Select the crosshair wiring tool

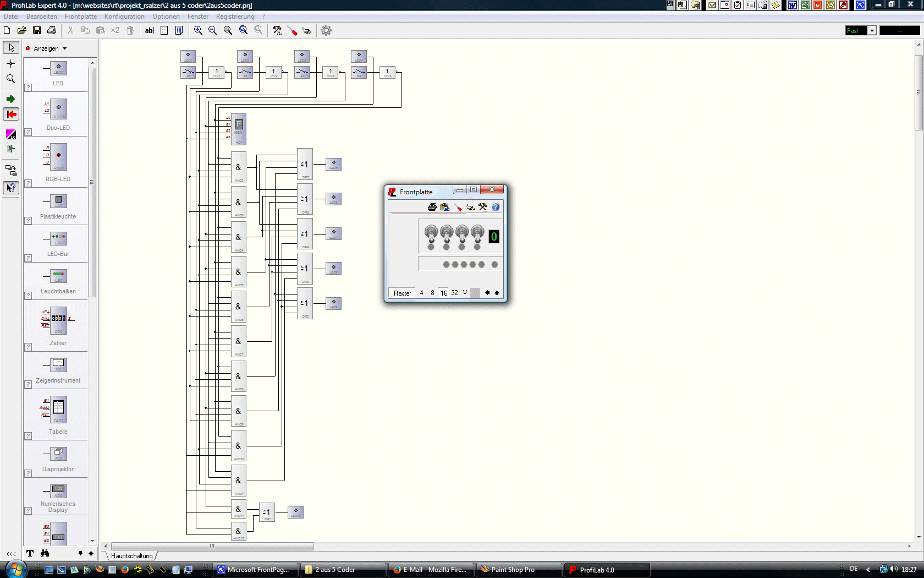pyautogui.click(x=11, y=63)
